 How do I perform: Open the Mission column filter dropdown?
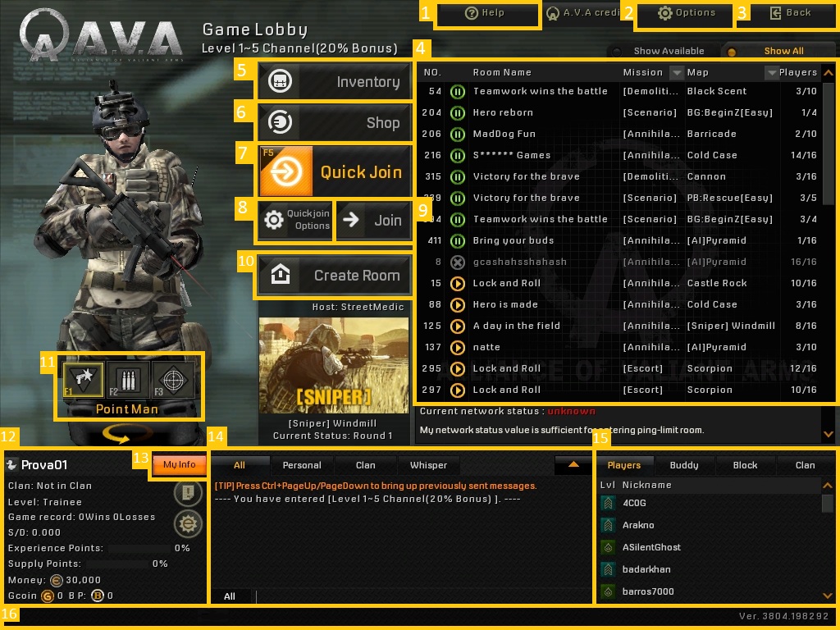676,73
